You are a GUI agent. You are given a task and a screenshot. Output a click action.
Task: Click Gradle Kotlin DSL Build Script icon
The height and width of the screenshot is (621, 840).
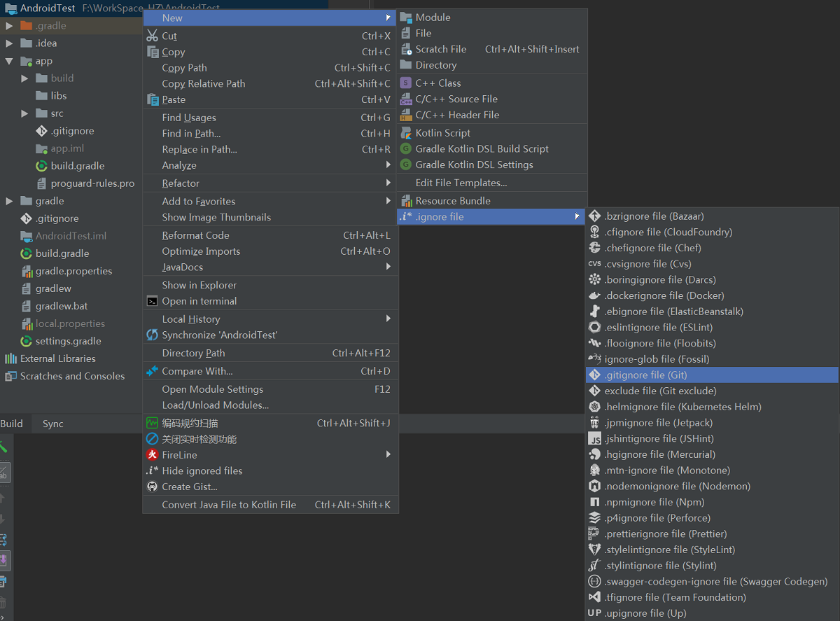tap(406, 148)
